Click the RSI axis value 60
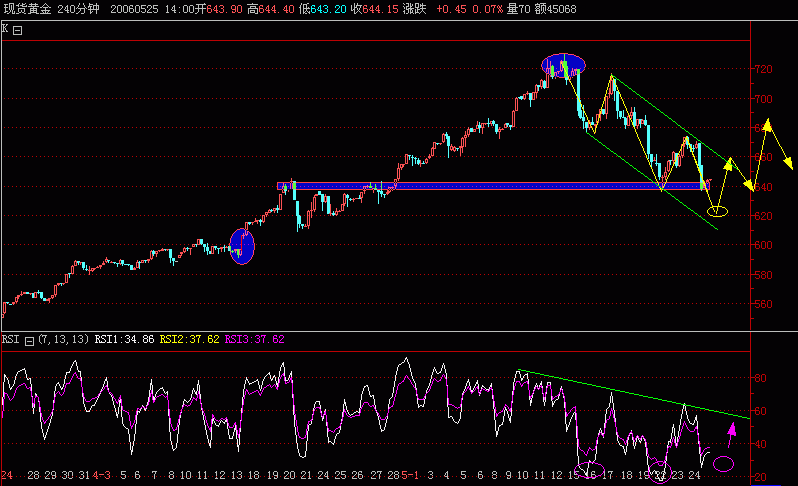Image resolution: width=798 pixels, height=486 pixels. [760, 411]
